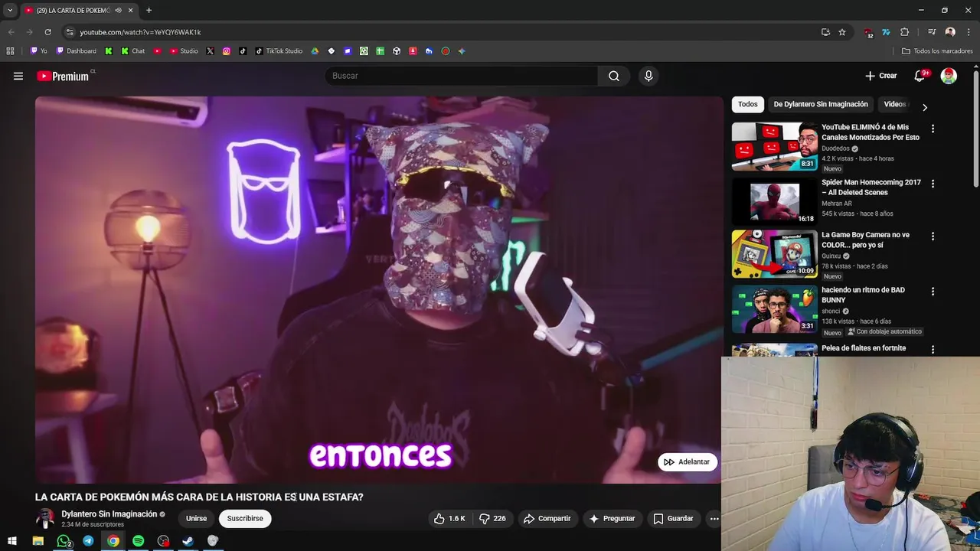The width and height of the screenshot is (980, 551).
Task: Open the Dashboard bookmark
Action: click(x=76, y=51)
